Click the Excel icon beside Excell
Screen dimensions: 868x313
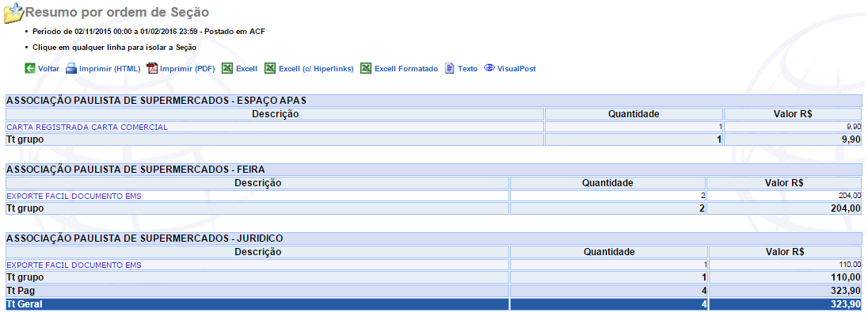(x=227, y=69)
